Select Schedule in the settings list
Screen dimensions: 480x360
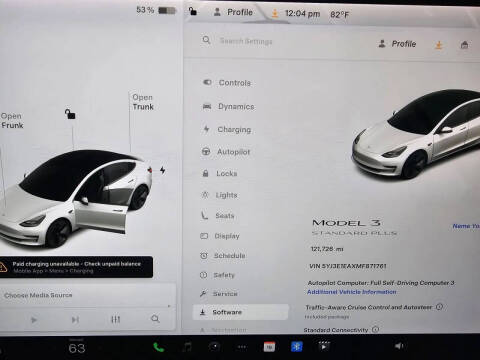pos(223,256)
